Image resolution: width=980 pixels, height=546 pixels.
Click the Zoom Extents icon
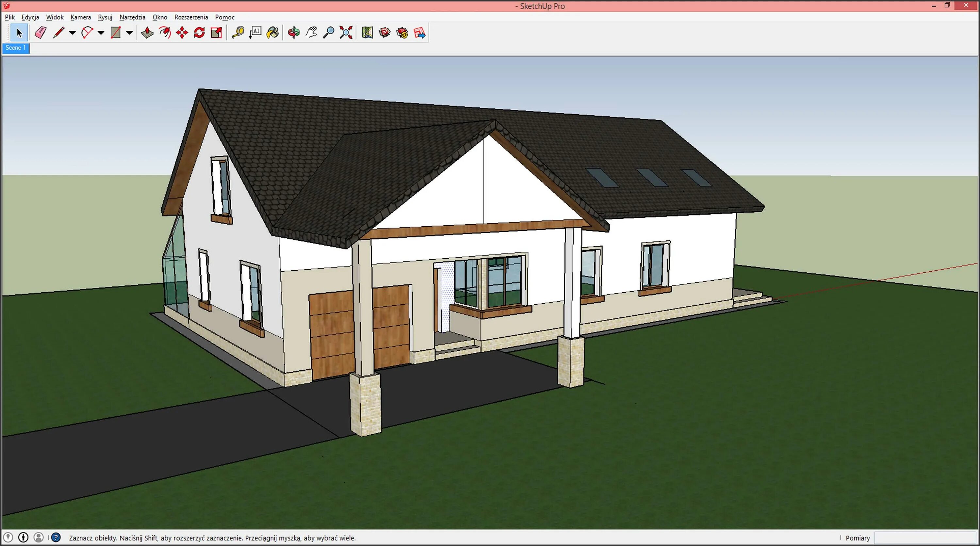tap(346, 33)
